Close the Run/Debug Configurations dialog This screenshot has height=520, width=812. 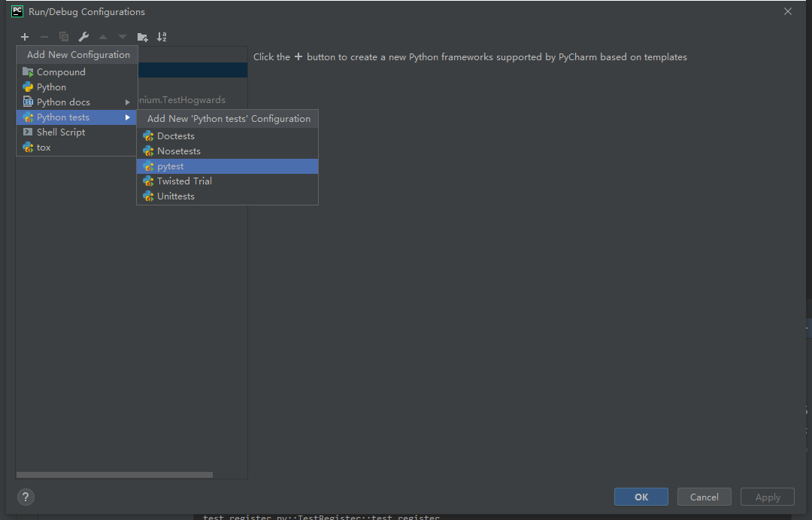pyautogui.click(x=788, y=11)
